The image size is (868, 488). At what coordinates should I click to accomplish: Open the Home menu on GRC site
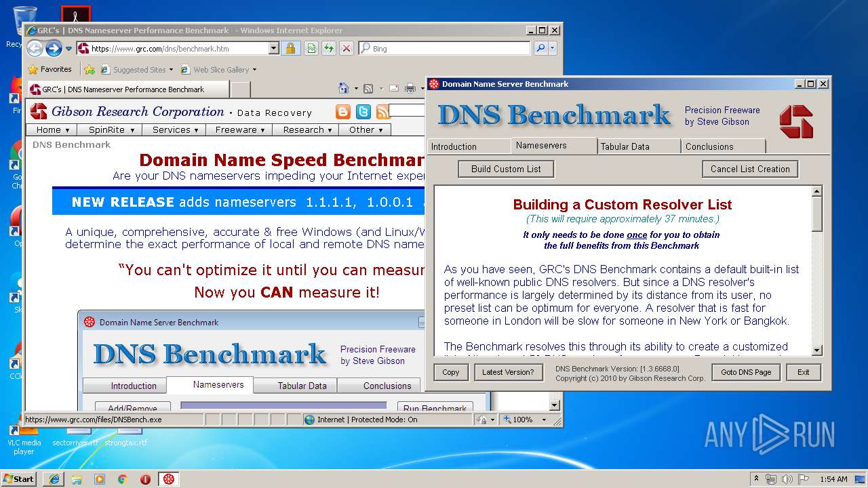pos(52,129)
